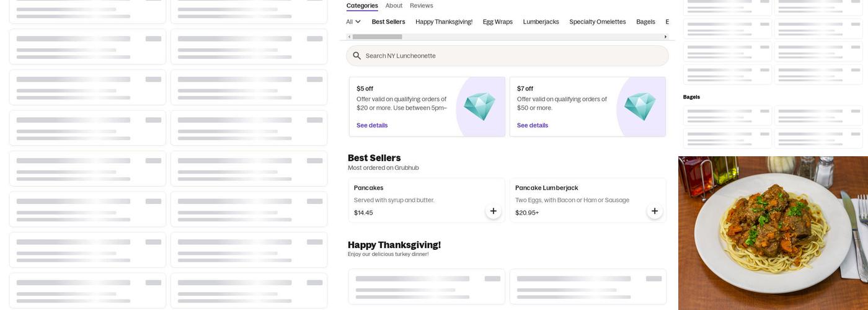Select the Lumberjacks category
868x310 pixels.
click(541, 22)
